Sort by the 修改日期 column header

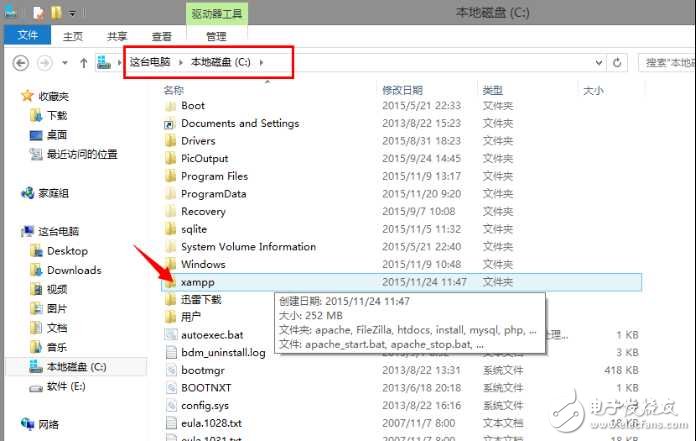(x=403, y=90)
